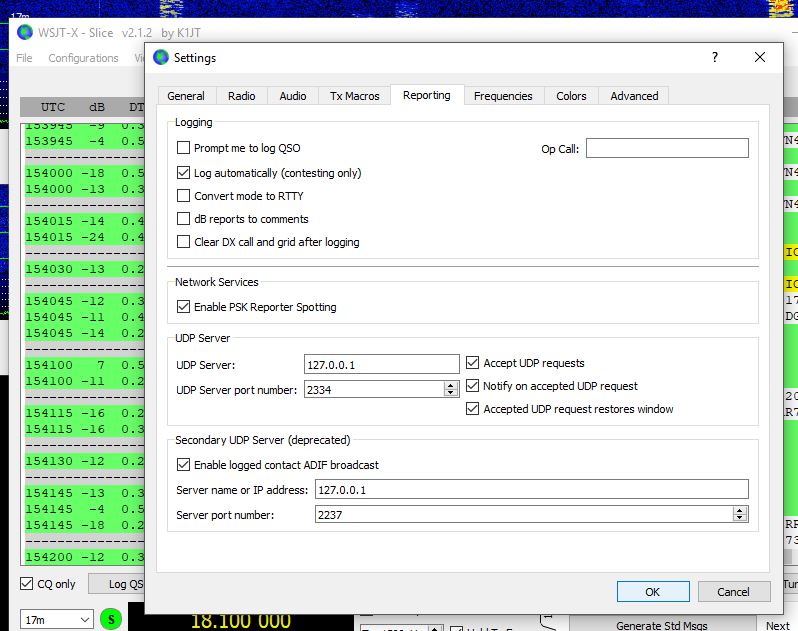Switch to the Radio tab

pos(242,96)
